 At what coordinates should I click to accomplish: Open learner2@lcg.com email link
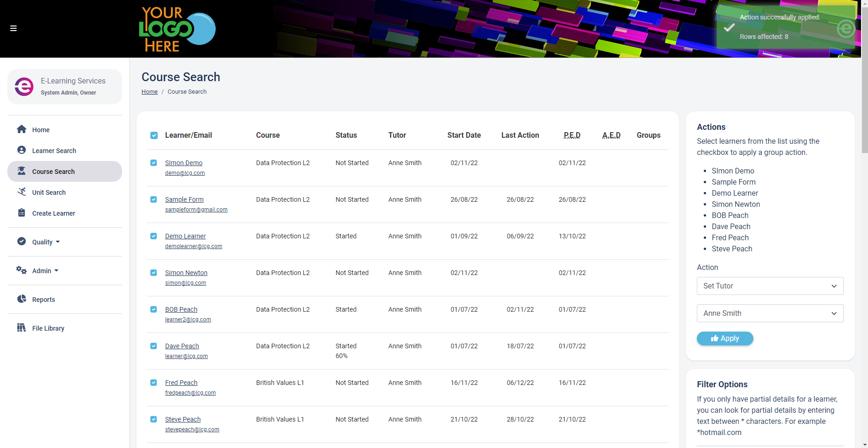point(188,320)
